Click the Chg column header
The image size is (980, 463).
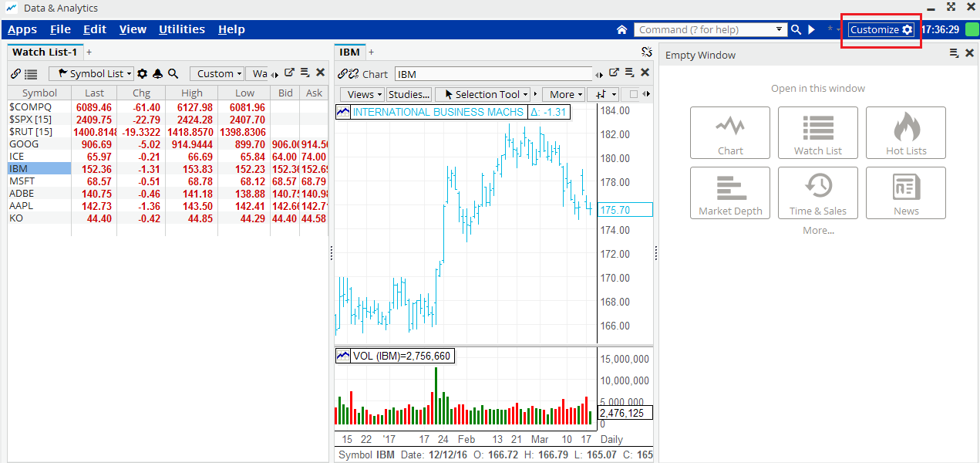tap(141, 93)
